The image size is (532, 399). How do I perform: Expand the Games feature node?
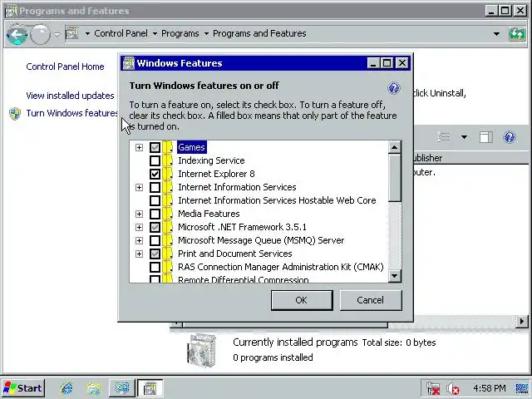(139, 148)
